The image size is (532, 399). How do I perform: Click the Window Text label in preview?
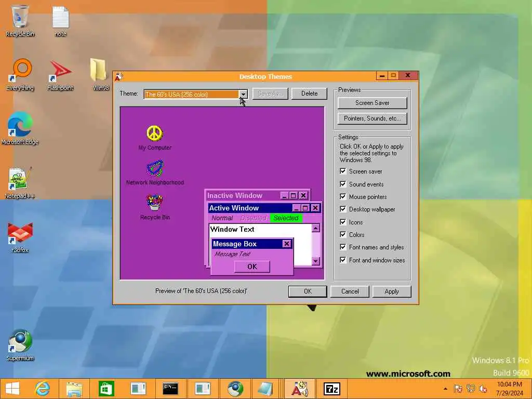click(232, 229)
